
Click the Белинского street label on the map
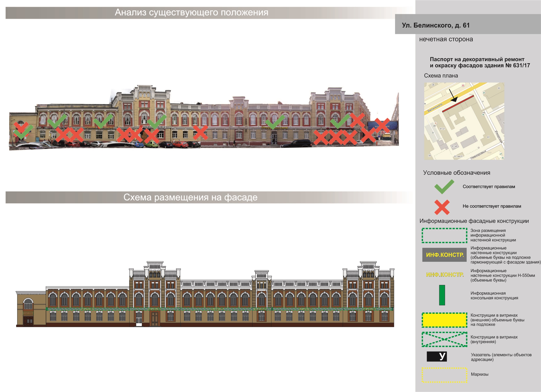point(435,108)
